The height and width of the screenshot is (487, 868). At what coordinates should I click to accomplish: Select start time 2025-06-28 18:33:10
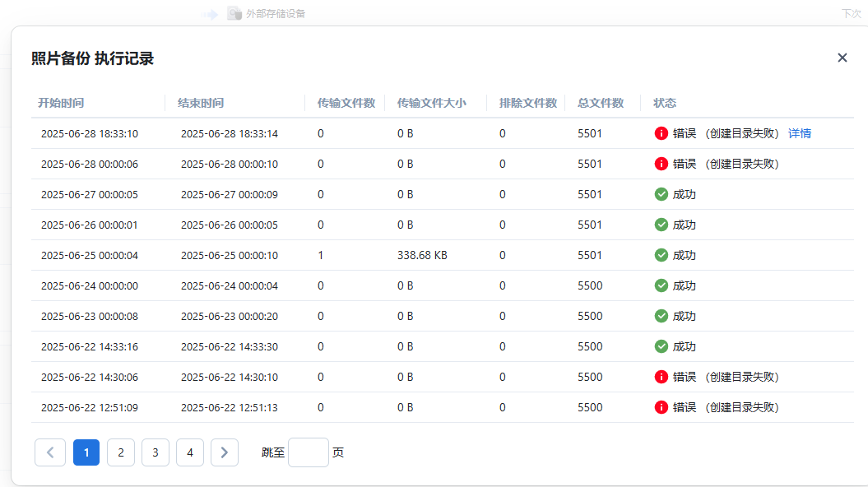[x=90, y=133]
